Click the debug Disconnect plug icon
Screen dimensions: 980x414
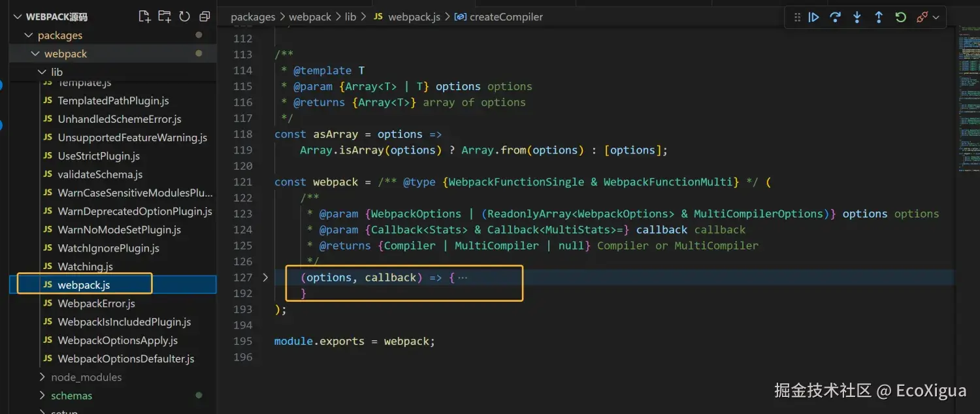click(922, 18)
